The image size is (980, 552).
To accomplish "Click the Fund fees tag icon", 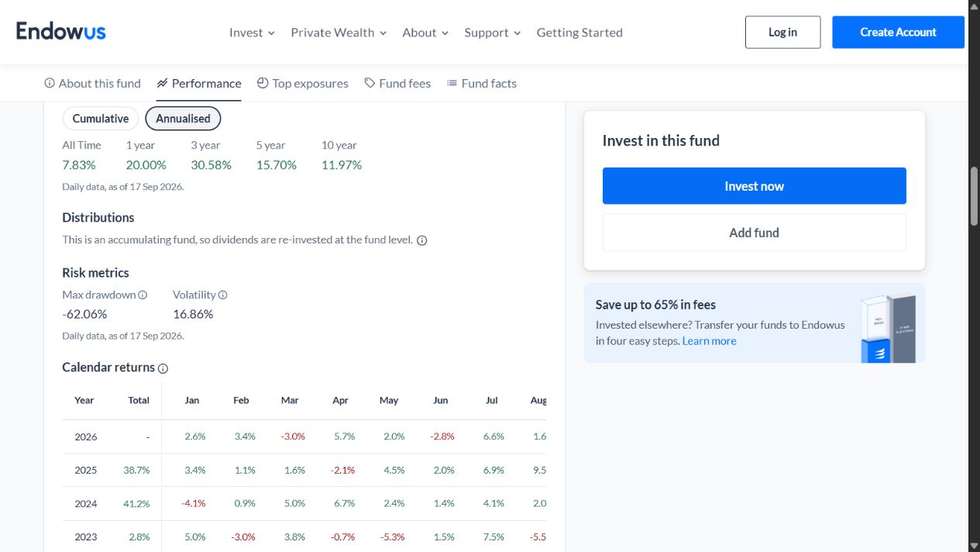I will tap(370, 83).
